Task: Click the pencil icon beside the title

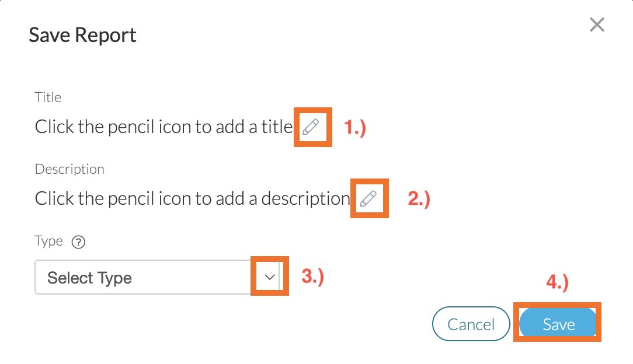Action: tap(311, 127)
